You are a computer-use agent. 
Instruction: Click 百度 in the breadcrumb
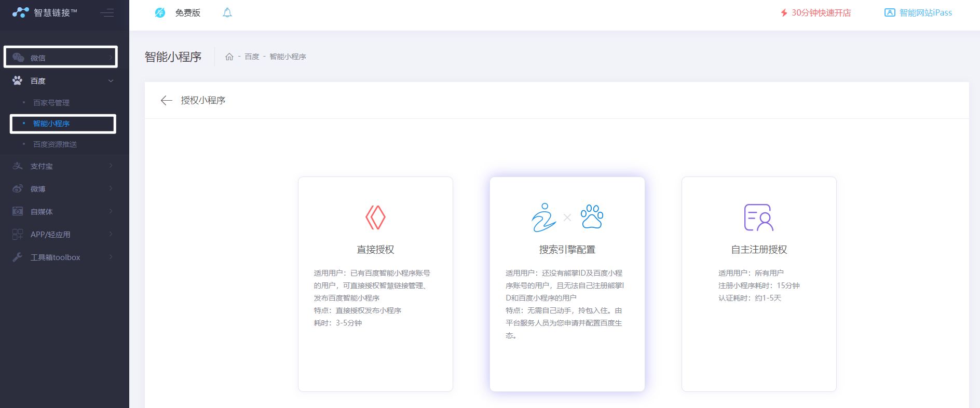252,57
